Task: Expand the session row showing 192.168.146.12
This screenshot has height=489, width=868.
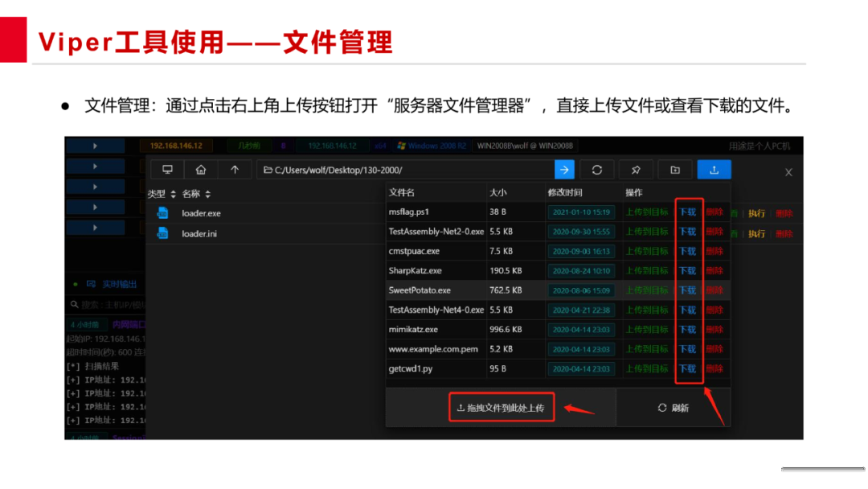Action: point(95,146)
